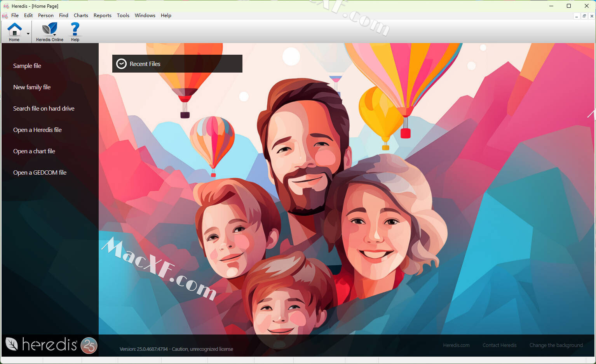Screen dimensions: 596x364
Task: Open the Tools menu
Action: click(x=123, y=16)
